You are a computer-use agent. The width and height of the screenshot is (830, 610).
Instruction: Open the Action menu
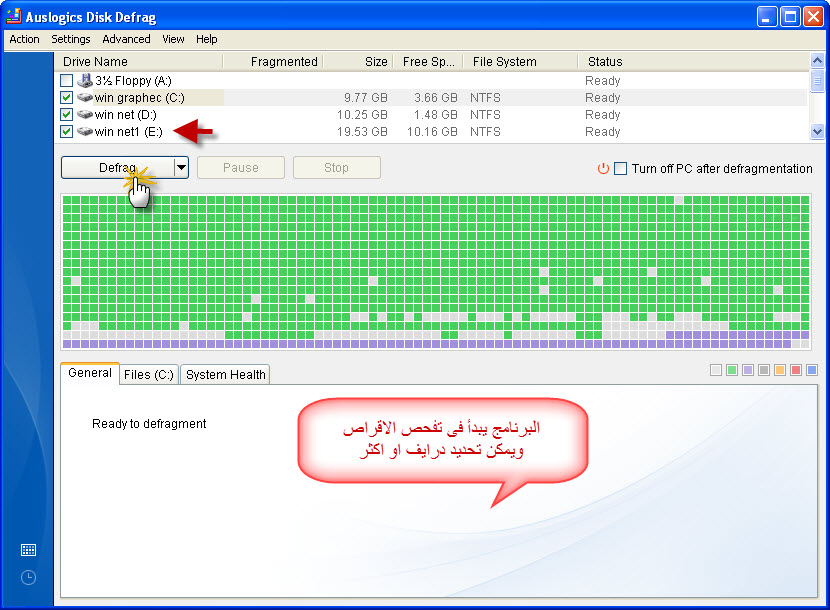pos(24,39)
